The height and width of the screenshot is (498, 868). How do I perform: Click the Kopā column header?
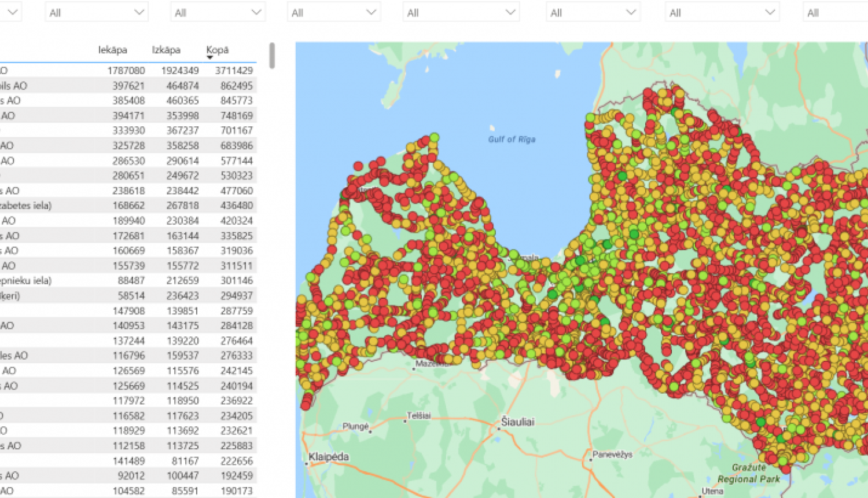pyautogui.click(x=218, y=50)
